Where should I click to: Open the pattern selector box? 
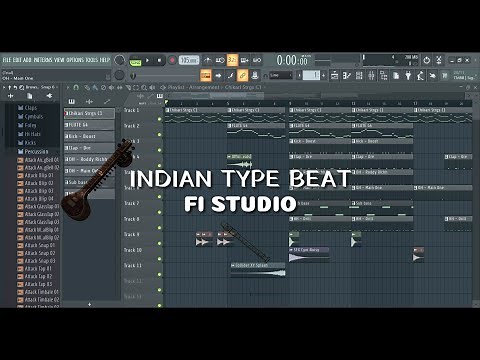point(312,76)
